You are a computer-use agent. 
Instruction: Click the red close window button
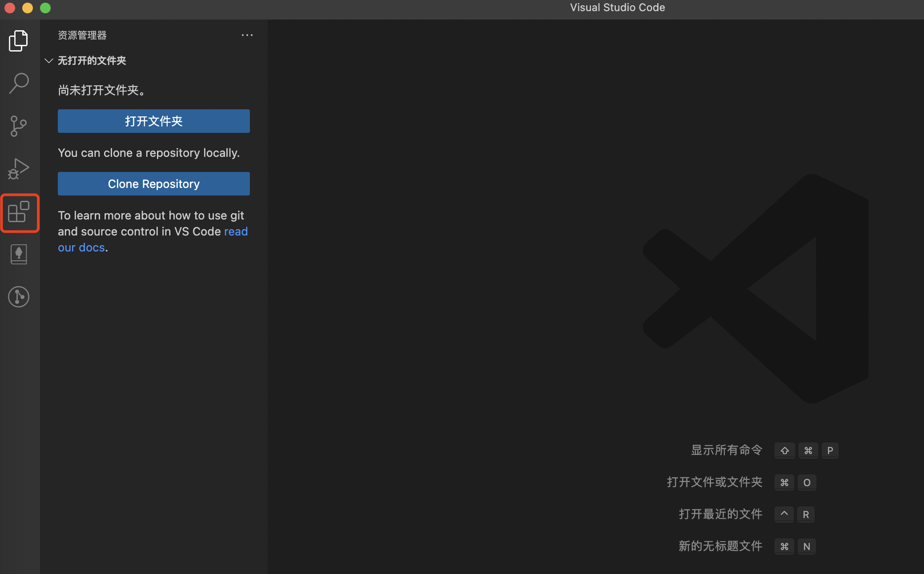pyautogui.click(x=10, y=8)
